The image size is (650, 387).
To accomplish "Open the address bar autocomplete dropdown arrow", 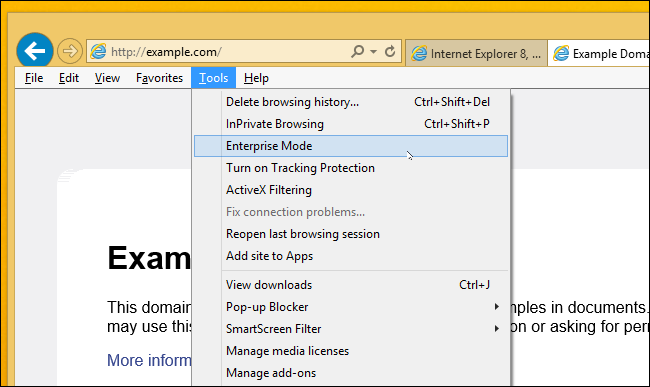I will [x=374, y=52].
